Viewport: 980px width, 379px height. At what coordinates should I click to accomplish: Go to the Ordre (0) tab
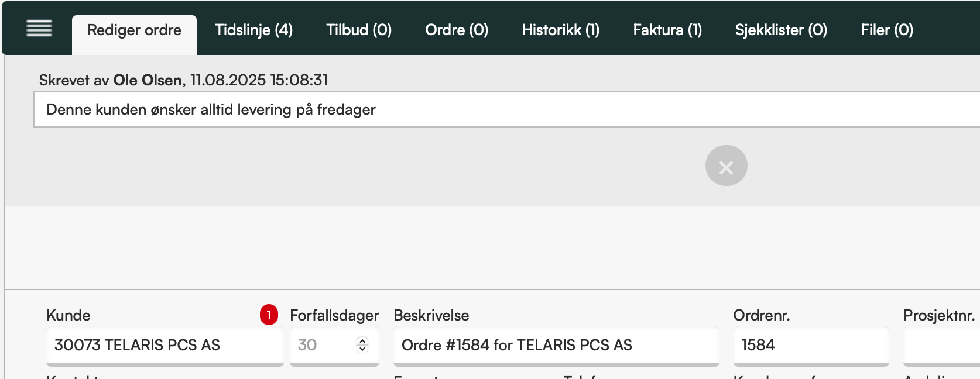(x=457, y=30)
